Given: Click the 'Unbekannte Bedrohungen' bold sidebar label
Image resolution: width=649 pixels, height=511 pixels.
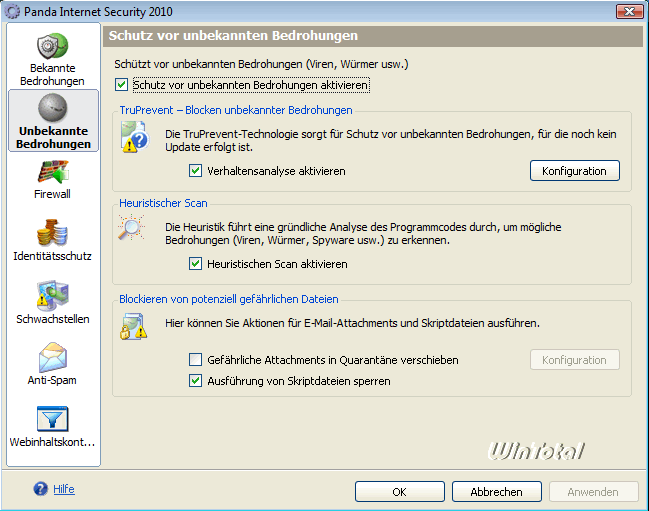Looking at the screenshot, I should point(53,137).
